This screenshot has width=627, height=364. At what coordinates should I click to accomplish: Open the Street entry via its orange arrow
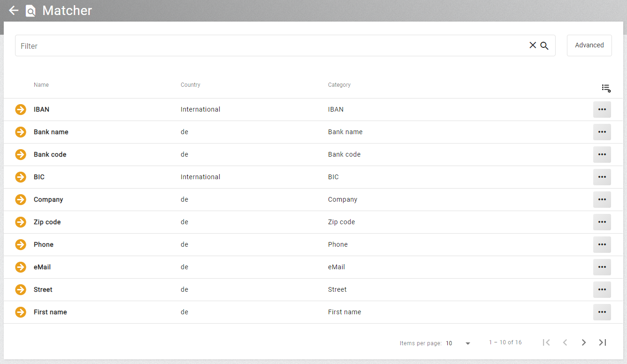(x=20, y=289)
